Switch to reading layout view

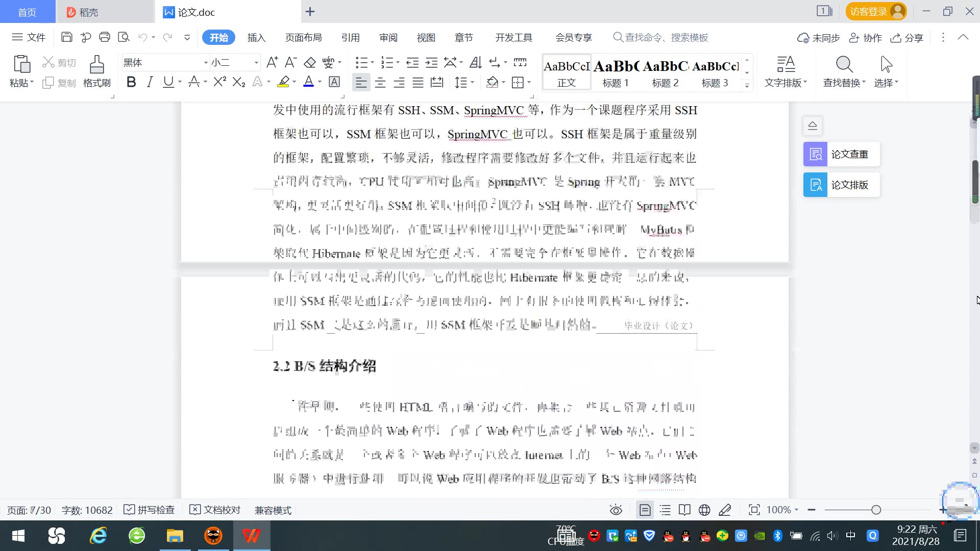pos(684,510)
